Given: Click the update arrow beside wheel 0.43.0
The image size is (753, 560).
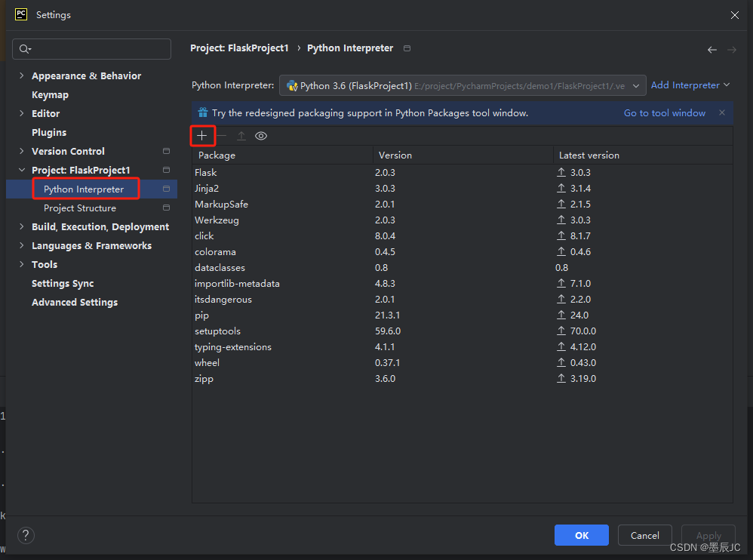Looking at the screenshot, I should [x=561, y=362].
